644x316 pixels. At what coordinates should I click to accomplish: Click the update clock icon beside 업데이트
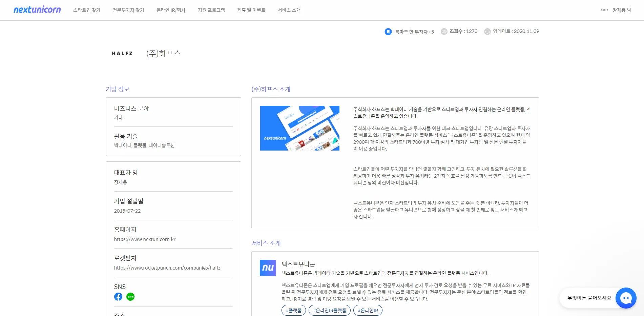coord(487,32)
